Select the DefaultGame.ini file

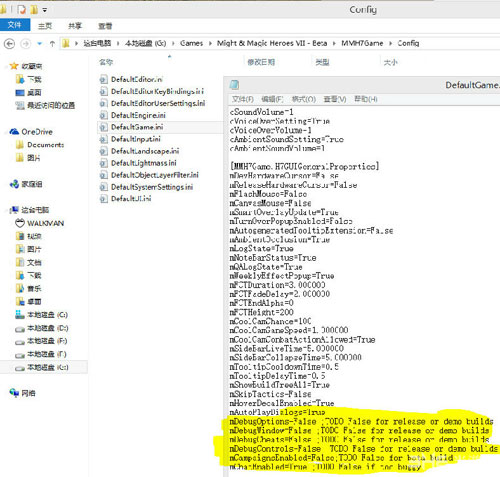137,127
